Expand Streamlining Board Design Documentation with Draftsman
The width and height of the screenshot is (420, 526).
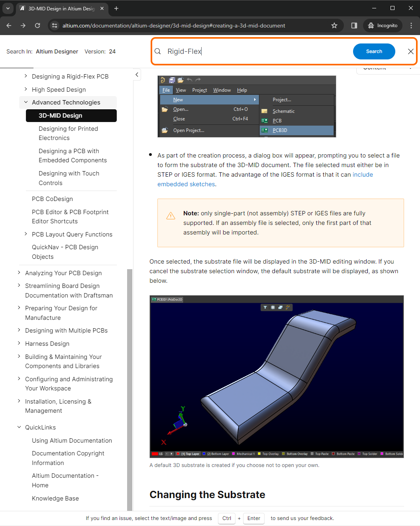19,286
